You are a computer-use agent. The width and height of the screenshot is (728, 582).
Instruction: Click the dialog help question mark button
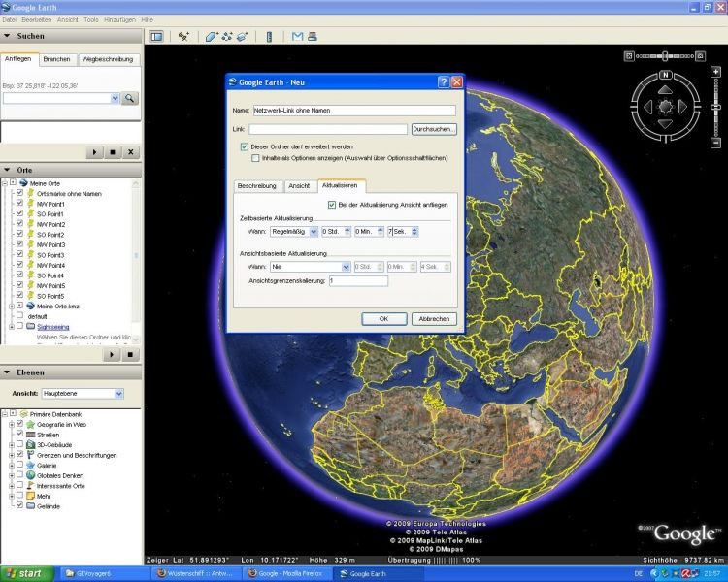444,82
